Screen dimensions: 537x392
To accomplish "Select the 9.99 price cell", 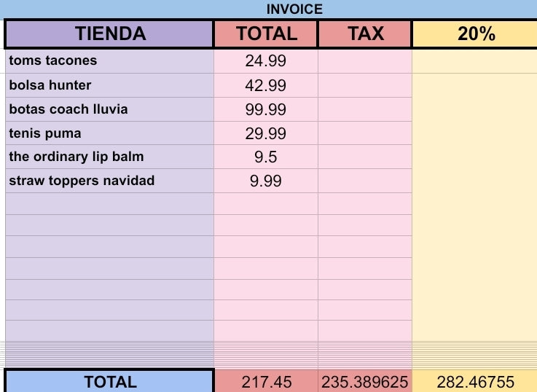I will tap(266, 181).
